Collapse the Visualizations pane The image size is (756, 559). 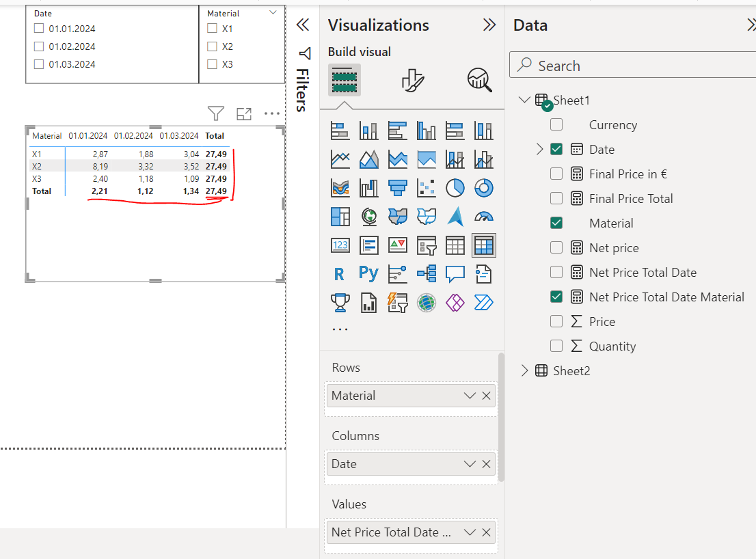tap(489, 25)
